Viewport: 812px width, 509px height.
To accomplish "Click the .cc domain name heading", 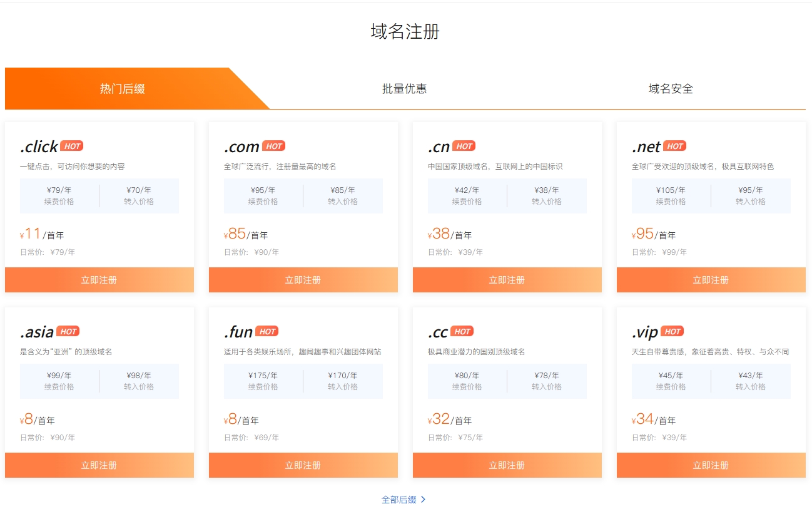I will tap(438, 332).
